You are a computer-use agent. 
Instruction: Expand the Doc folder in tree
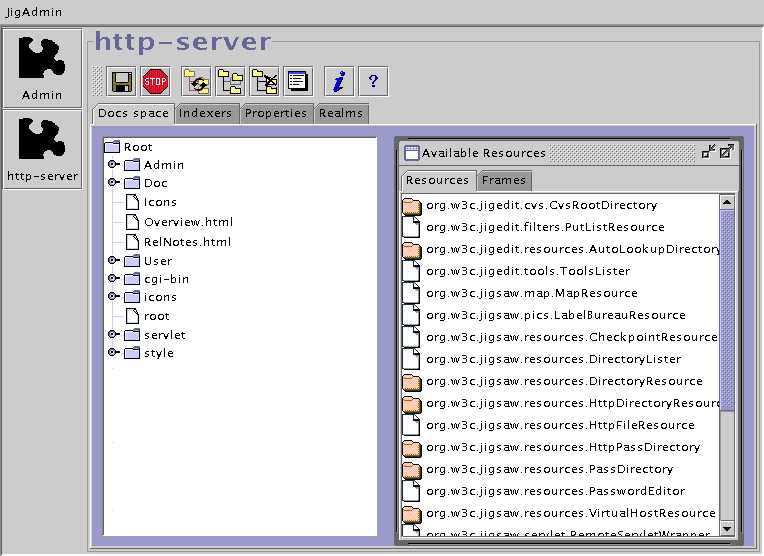click(x=113, y=183)
